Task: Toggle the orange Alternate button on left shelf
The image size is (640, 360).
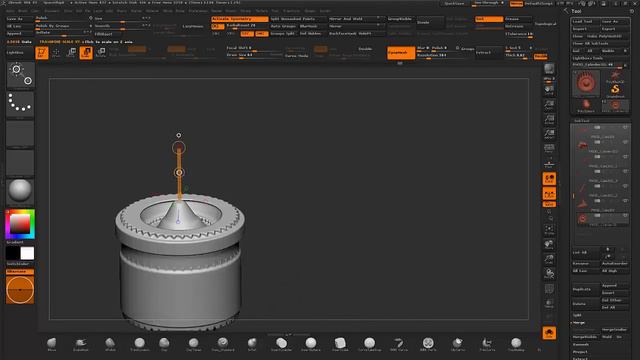Action: [x=20, y=271]
